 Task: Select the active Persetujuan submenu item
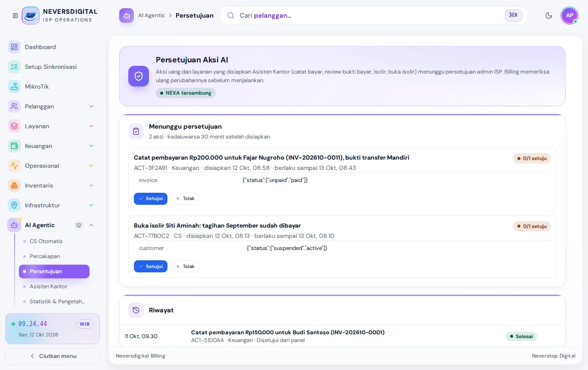click(54, 271)
